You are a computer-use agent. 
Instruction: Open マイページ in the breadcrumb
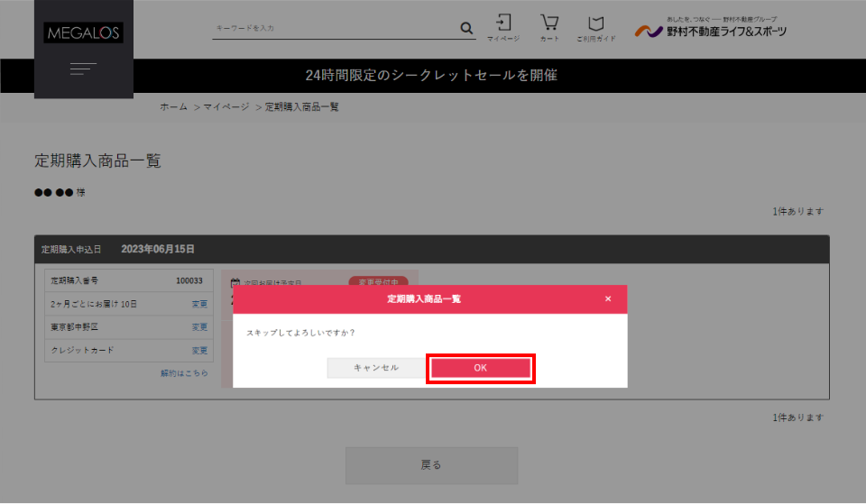(226, 106)
